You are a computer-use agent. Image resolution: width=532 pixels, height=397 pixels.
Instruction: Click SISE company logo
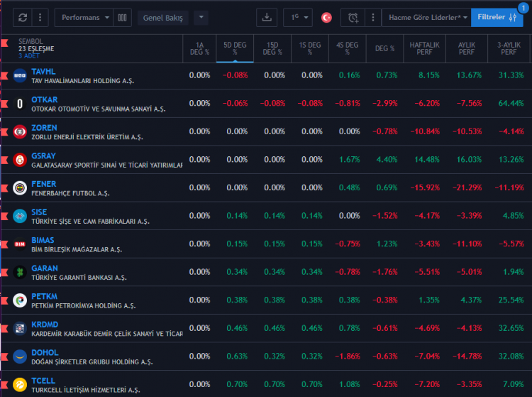20,216
